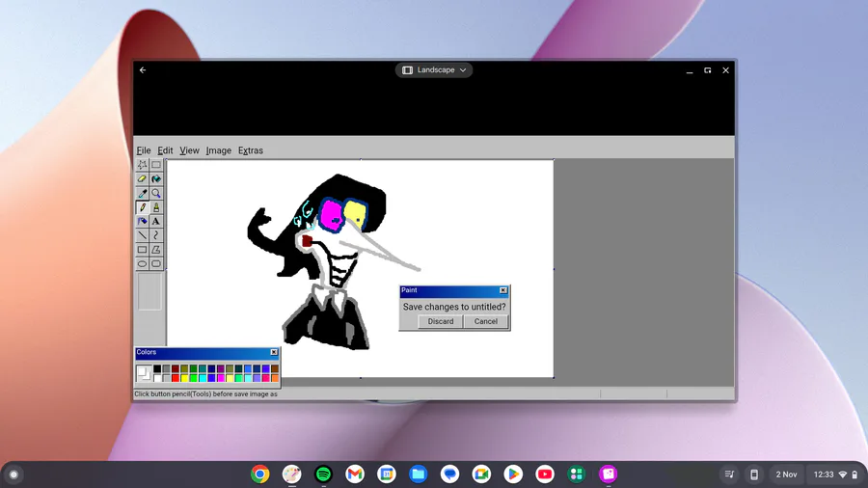Close the Paint save-changes dialog
Viewport: 868px width, 488px height.
click(x=503, y=290)
